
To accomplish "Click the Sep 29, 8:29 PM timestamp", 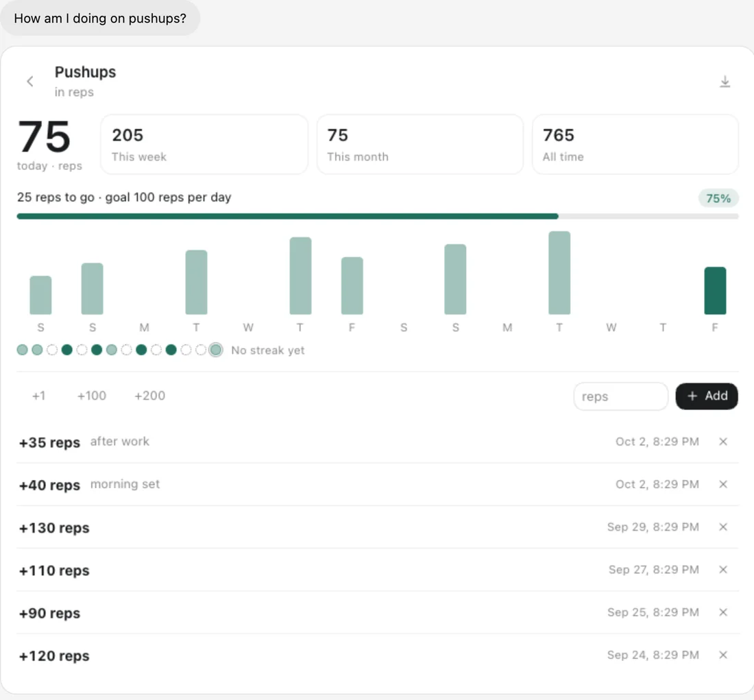I will (x=653, y=527).
